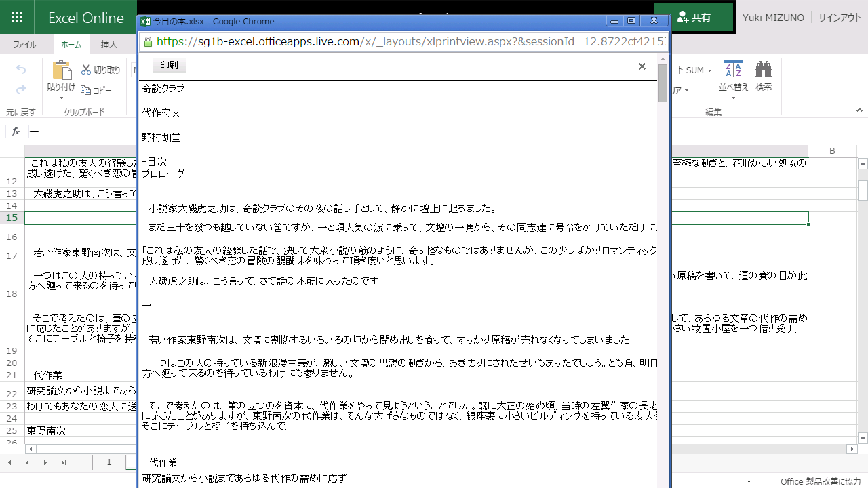Go to first sheet navigation arrow

pyautogui.click(x=9, y=463)
